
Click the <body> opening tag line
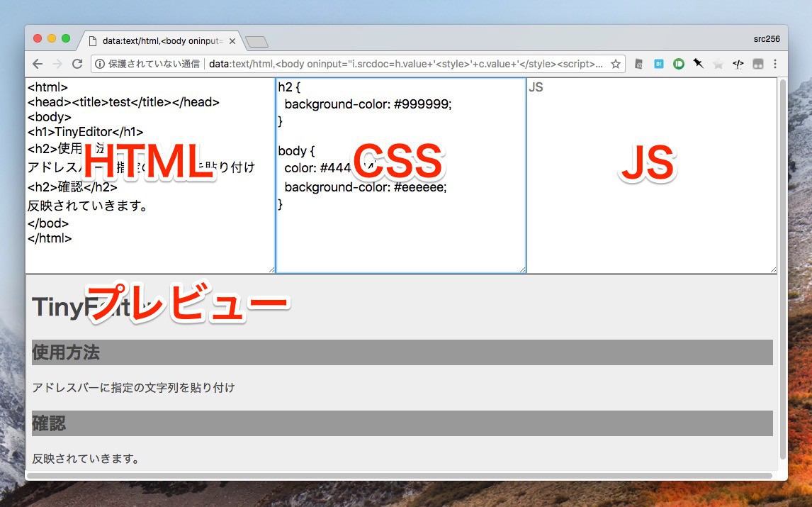(x=50, y=117)
